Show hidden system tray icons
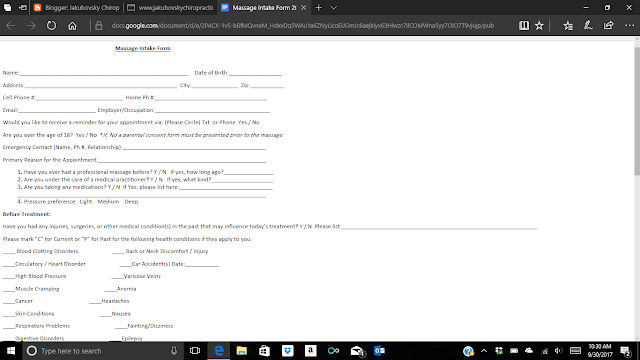Image resolution: width=640 pixels, height=360 pixels. pos(484,351)
